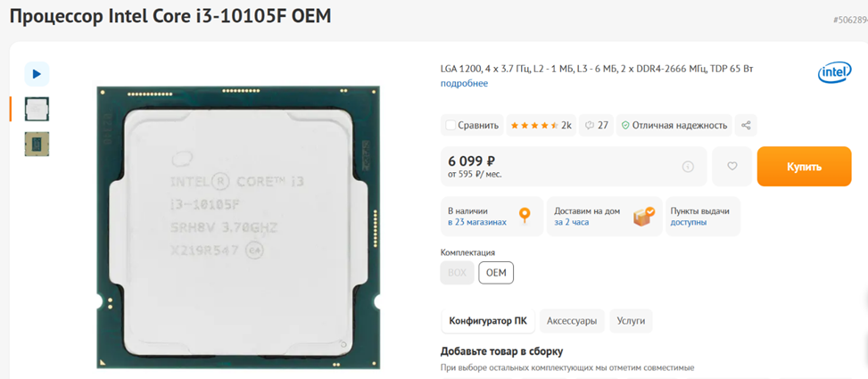
Task: Click the share icon
Action: tap(746, 125)
